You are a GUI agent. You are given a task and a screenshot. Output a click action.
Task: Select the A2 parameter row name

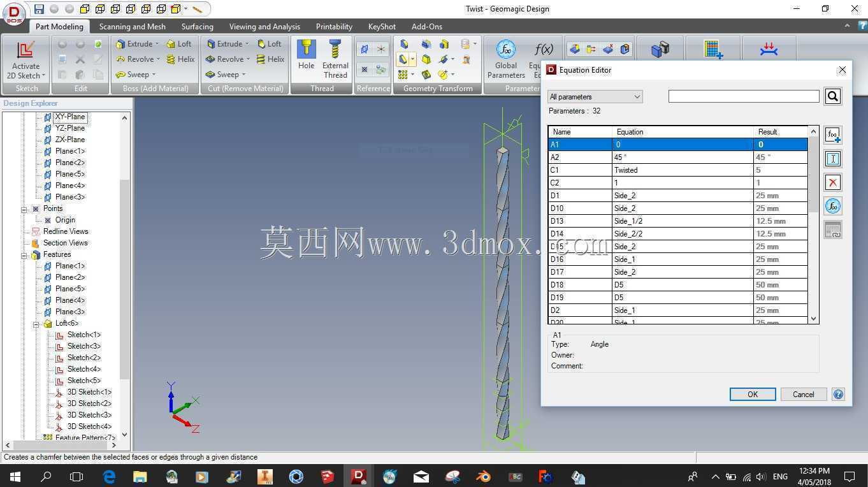pos(580,157)
